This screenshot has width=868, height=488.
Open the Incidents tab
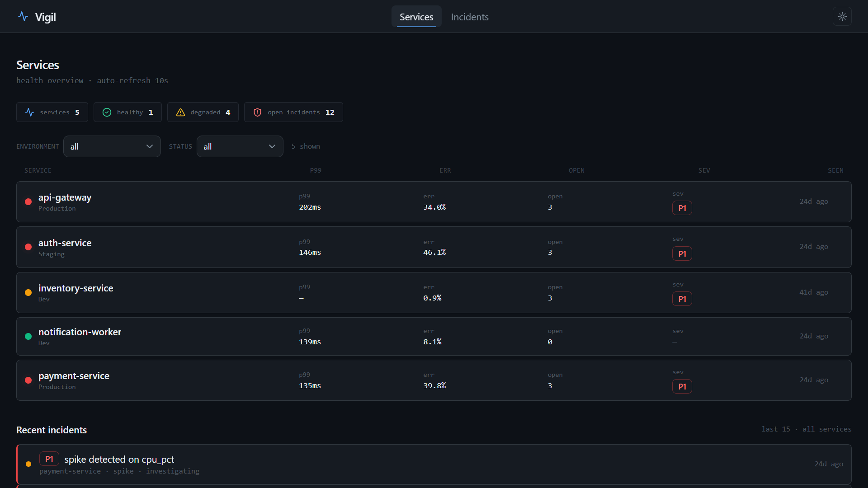tap(470, 17)
